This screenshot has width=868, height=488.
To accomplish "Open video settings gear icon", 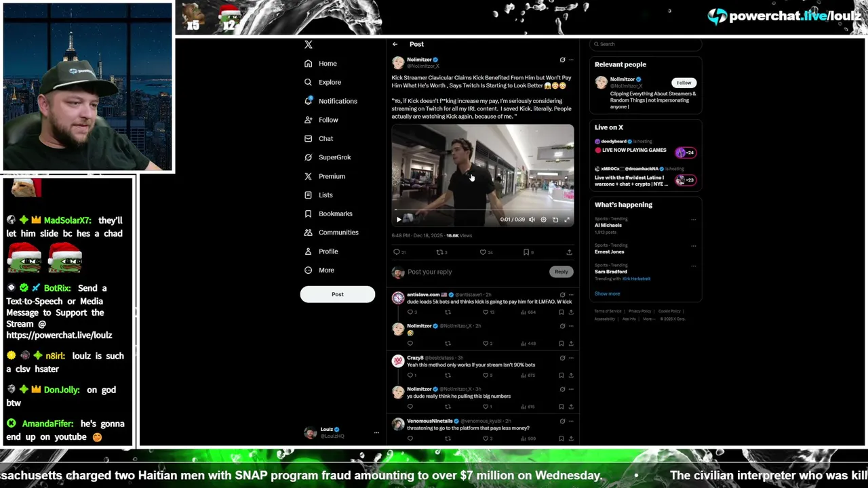I will [543, 220].
